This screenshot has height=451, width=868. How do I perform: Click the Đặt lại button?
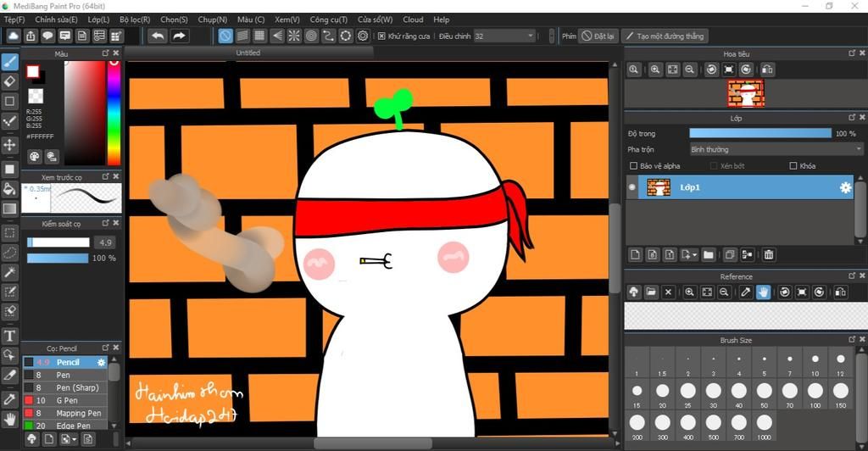point(598,36)
